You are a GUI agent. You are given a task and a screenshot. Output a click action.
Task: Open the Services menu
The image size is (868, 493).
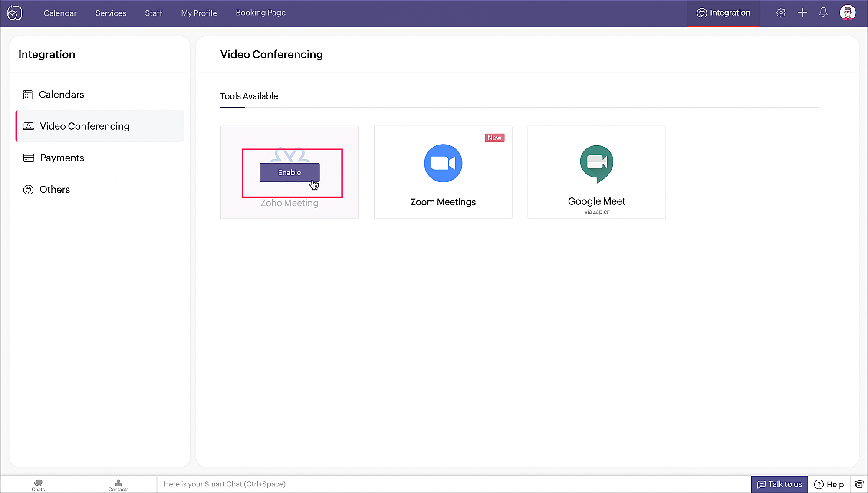point(111,13)
